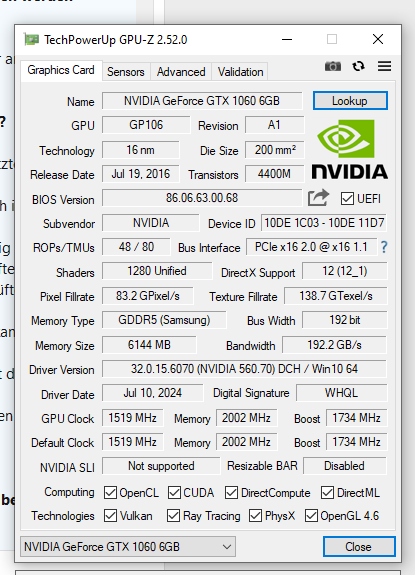Click the ROPs/TMUs field 48 / 80
415x575 pixels.
(136, 247)
